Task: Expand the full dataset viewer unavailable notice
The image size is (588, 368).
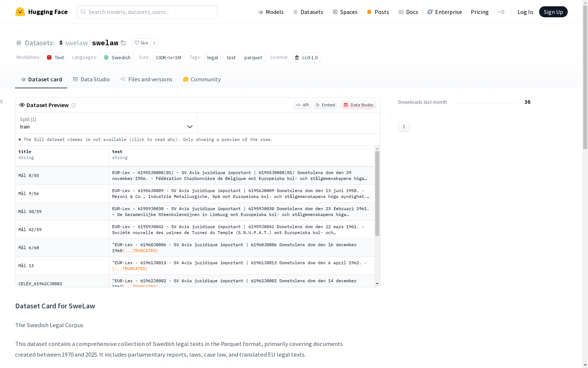Action: pyautogui.click(x=146, y=139)
